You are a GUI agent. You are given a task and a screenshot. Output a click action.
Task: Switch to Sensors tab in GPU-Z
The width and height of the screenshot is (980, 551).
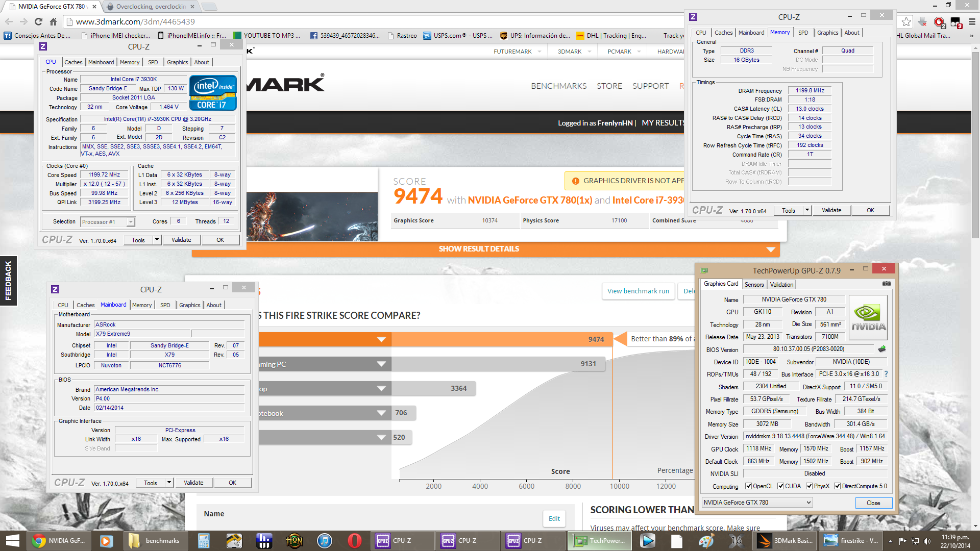coord(754,285)
